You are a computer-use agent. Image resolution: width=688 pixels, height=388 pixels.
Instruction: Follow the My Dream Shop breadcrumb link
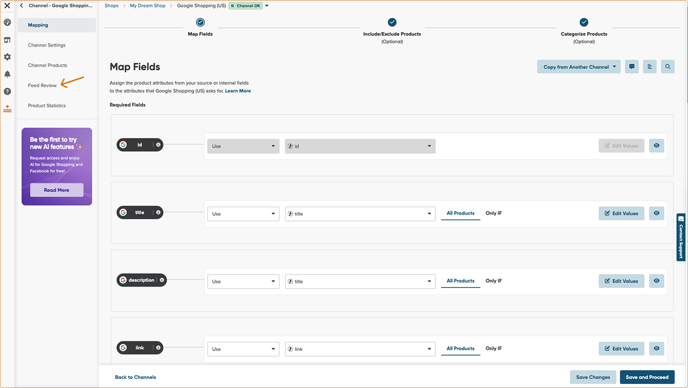coord(147,6)
